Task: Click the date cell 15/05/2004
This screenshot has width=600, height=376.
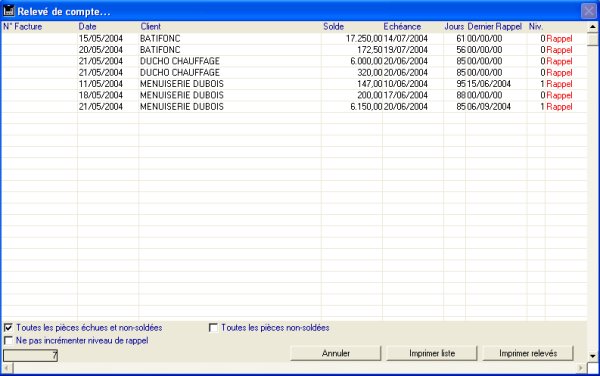Action: tap(101, 39)
